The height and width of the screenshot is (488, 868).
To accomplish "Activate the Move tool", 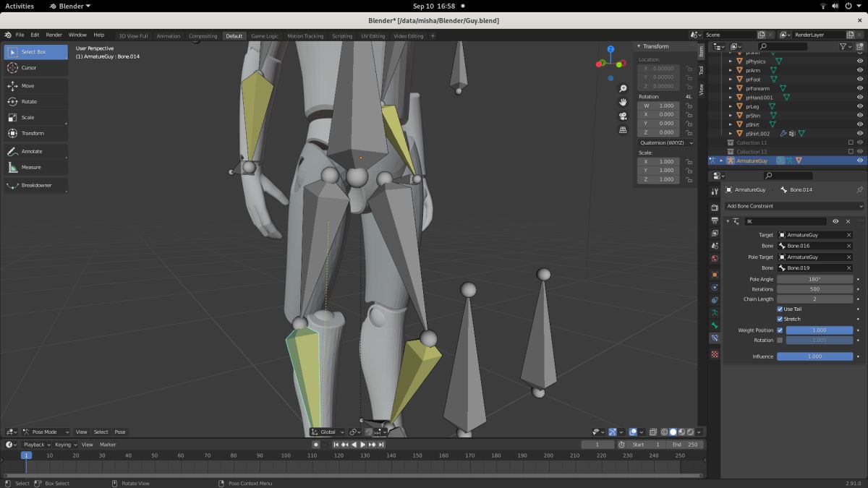I will tap(27, 86).
